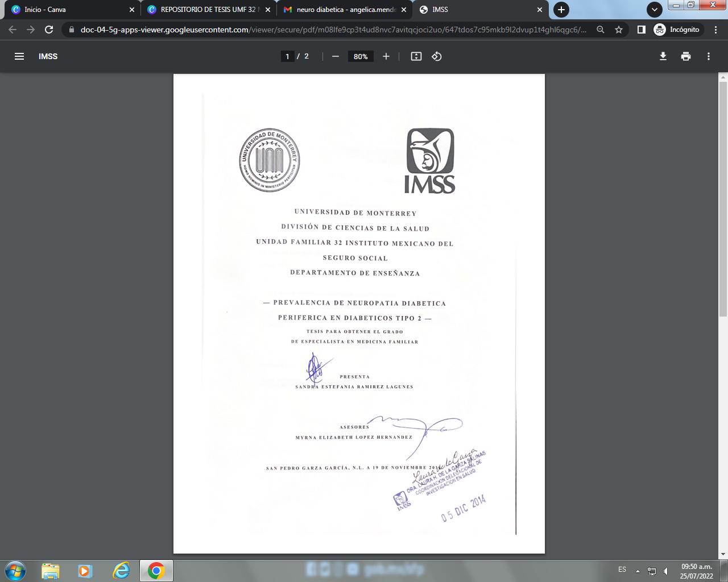Go back to the previous page in browser
The image size is (728, 582).
coord(13,30)
